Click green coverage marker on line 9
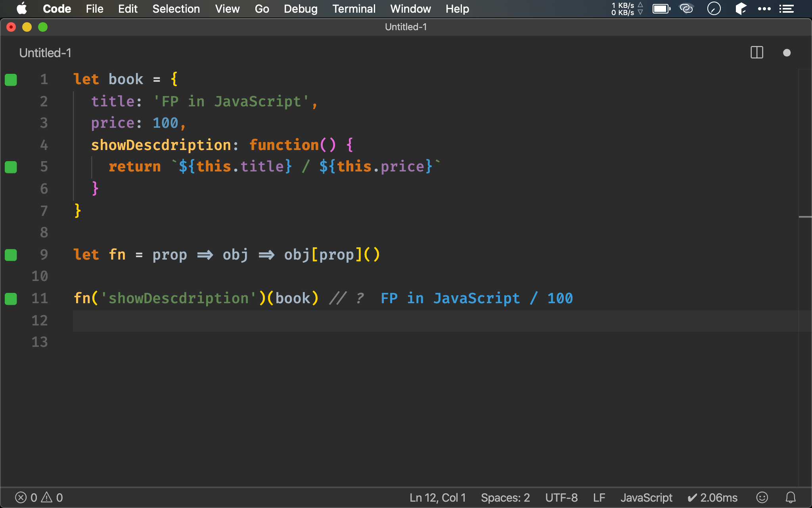The width and height of the screenshot is (812, 508). click(x=11, y=255)
